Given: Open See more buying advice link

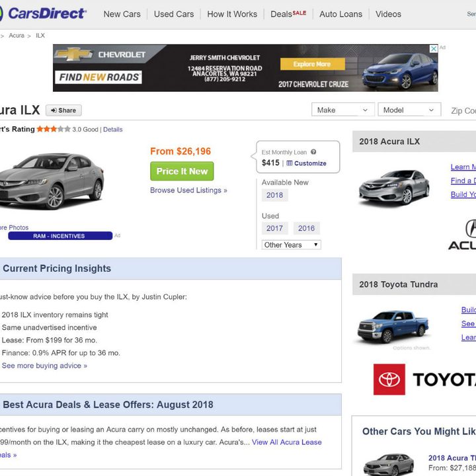Looking at the screenshot, I should tap(44, 366).
